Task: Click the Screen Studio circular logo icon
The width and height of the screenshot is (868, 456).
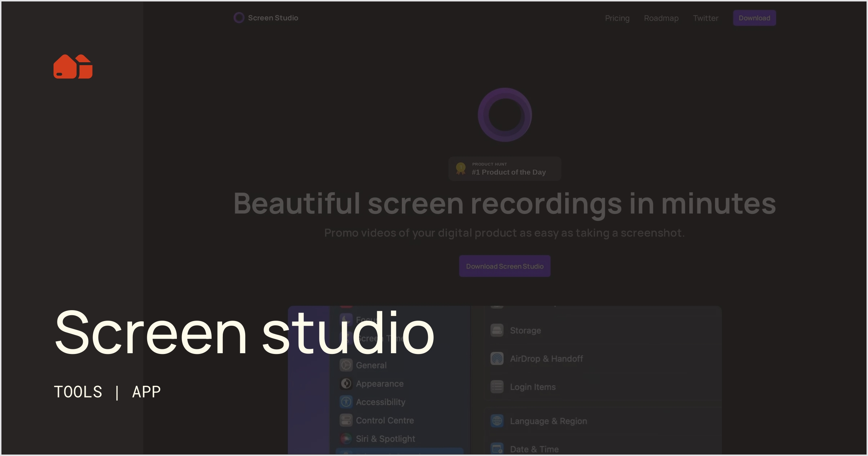Action: (x=239, y=17)
